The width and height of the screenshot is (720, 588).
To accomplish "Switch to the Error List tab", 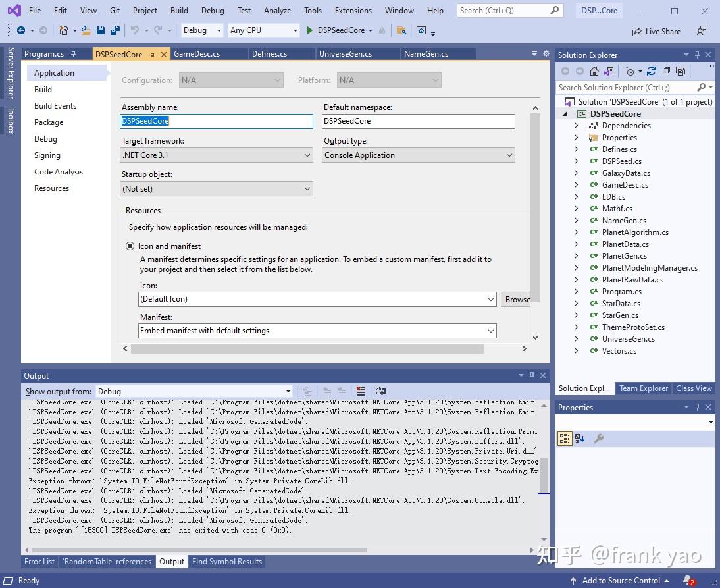I will click(39, 562).
